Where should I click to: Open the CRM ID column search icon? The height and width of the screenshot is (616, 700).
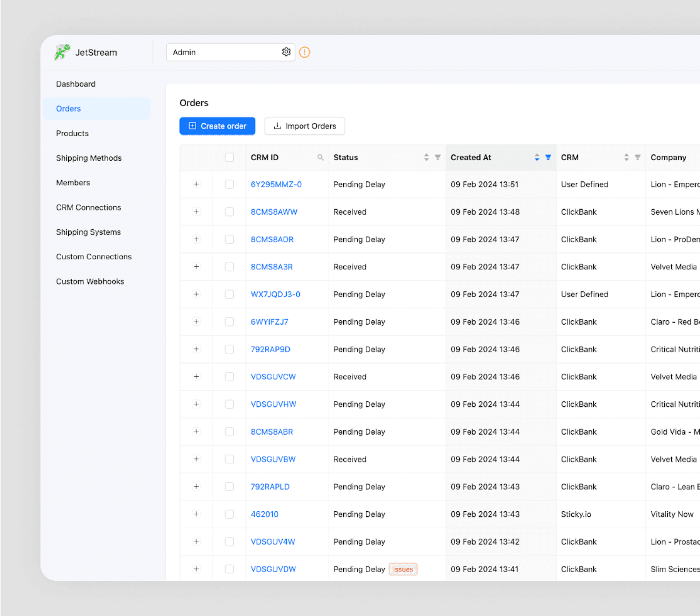pos(321,157)
